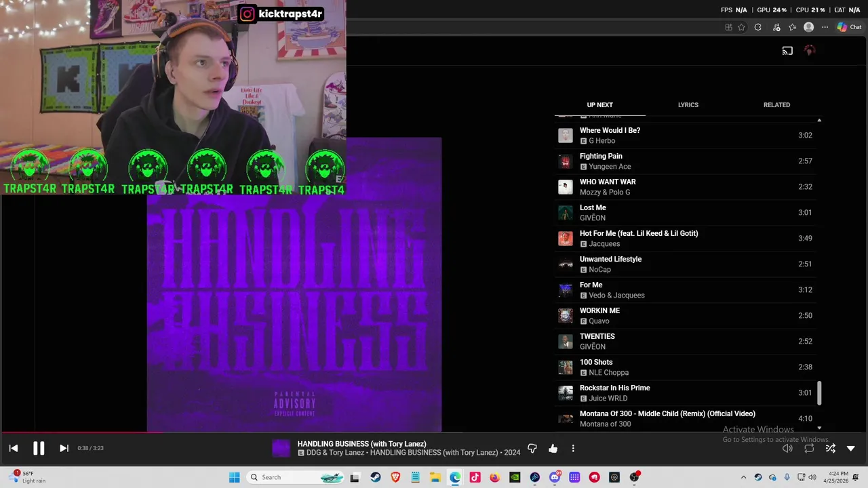Go back to the previous track

14,448
